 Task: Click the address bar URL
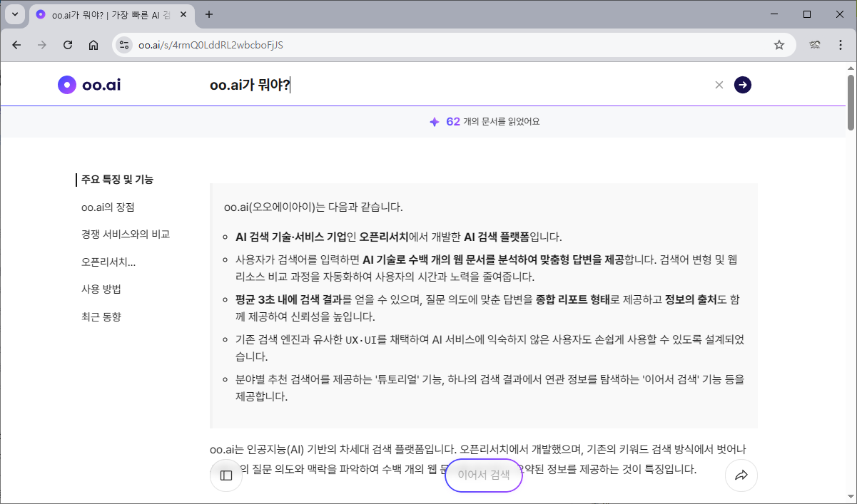[211, 45]
